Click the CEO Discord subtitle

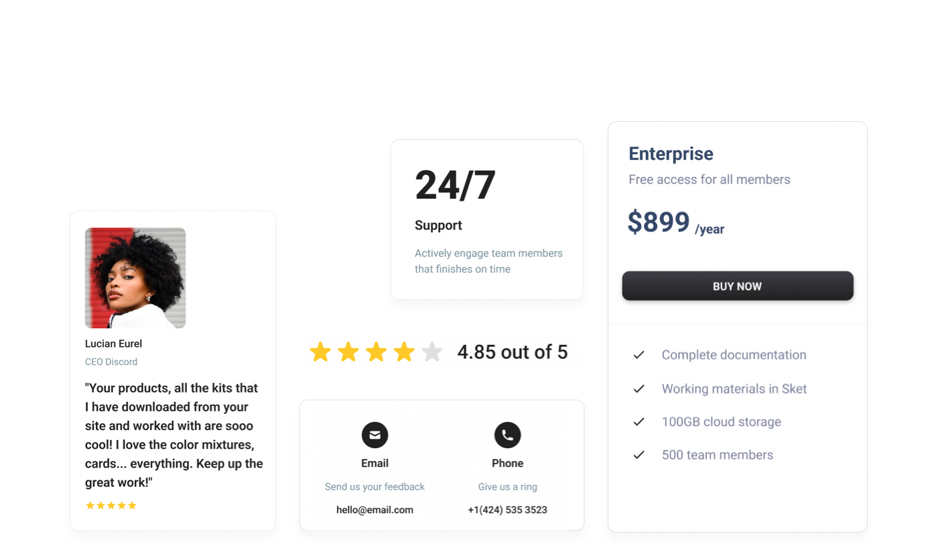[x=111, y=362]
